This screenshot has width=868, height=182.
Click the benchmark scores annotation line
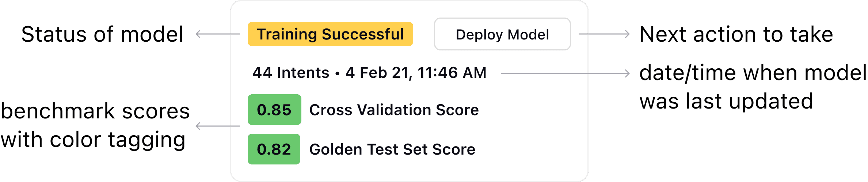point(95,111)
